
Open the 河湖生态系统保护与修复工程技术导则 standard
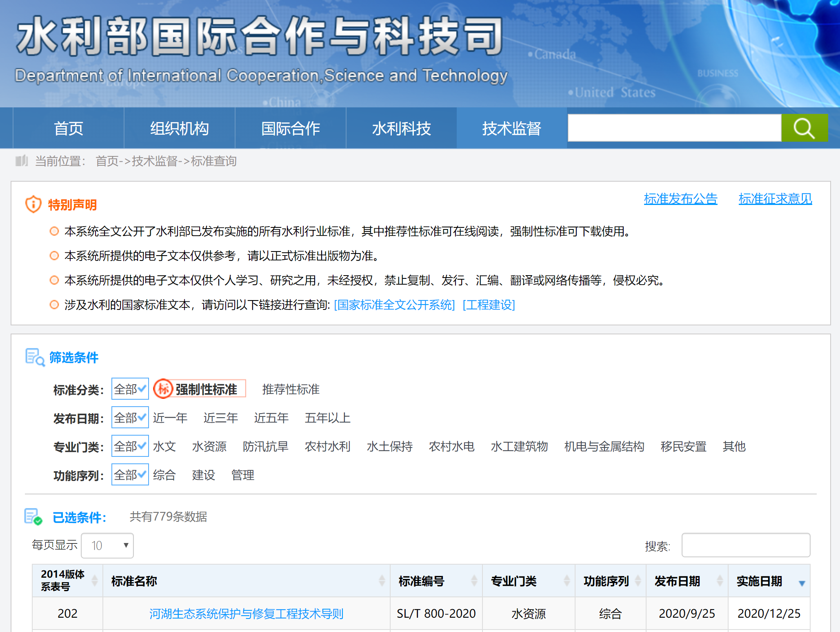tap(246, 614)
